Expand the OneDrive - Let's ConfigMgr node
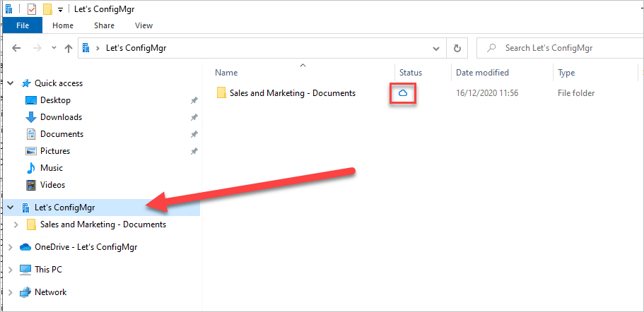Image resolution: width=644 pixels, height=312 pixels. click(11, 247)
